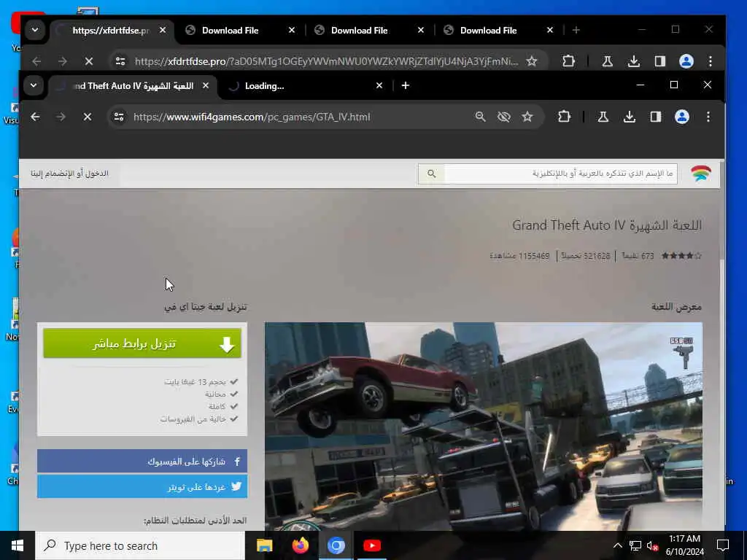Close the third Download File tab

(550, 30)
